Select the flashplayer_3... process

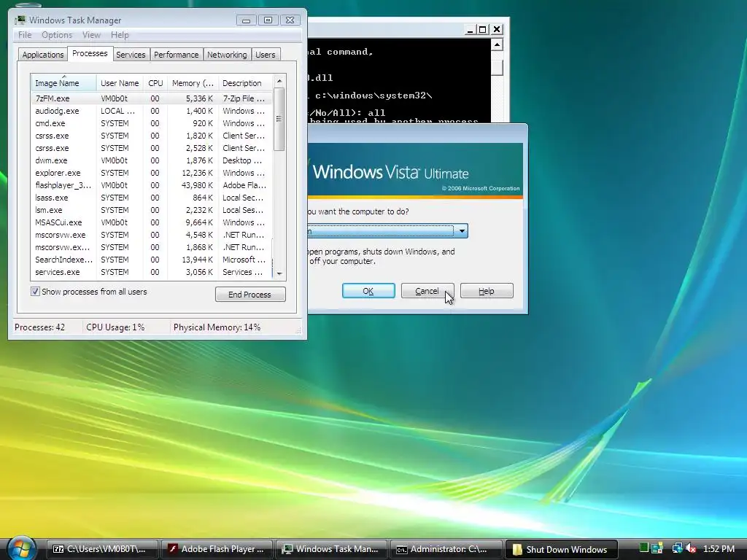click(152, 184)
